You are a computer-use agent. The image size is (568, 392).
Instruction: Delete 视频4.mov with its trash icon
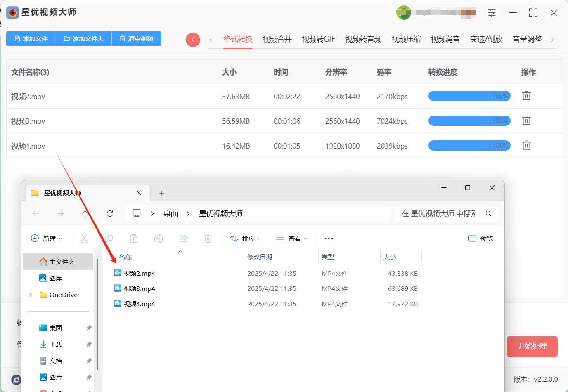(x=526, y=145)
